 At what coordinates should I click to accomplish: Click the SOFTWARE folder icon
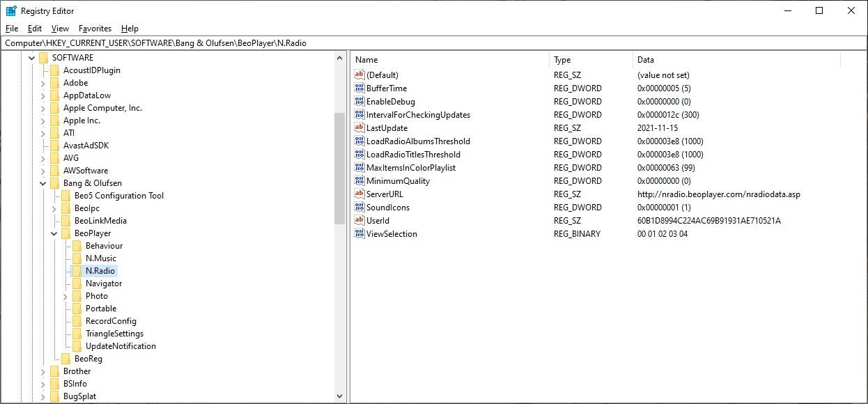tap(44, 58)
